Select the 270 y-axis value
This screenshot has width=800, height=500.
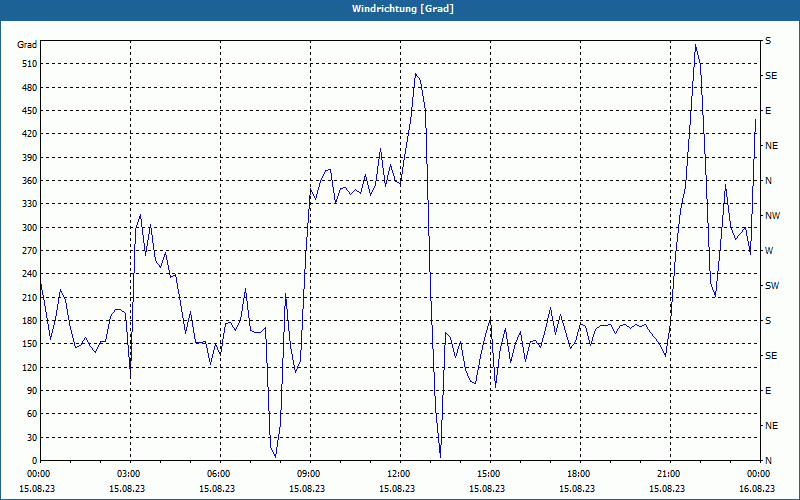[30, 251]
